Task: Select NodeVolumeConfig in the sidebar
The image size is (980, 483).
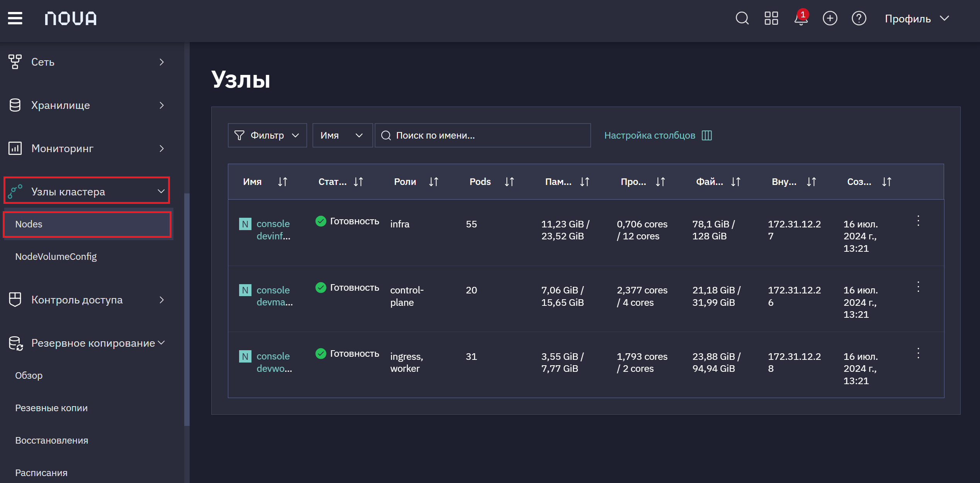Action: [x=56, y=257]
